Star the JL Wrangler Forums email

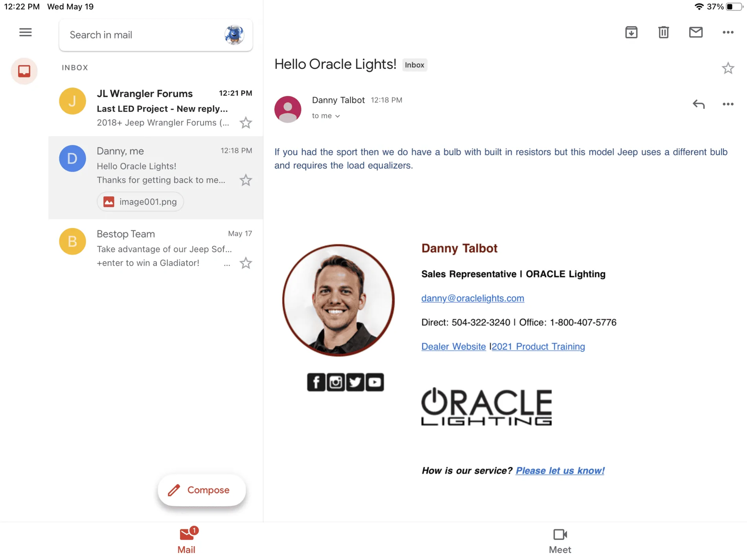[246, 123]
